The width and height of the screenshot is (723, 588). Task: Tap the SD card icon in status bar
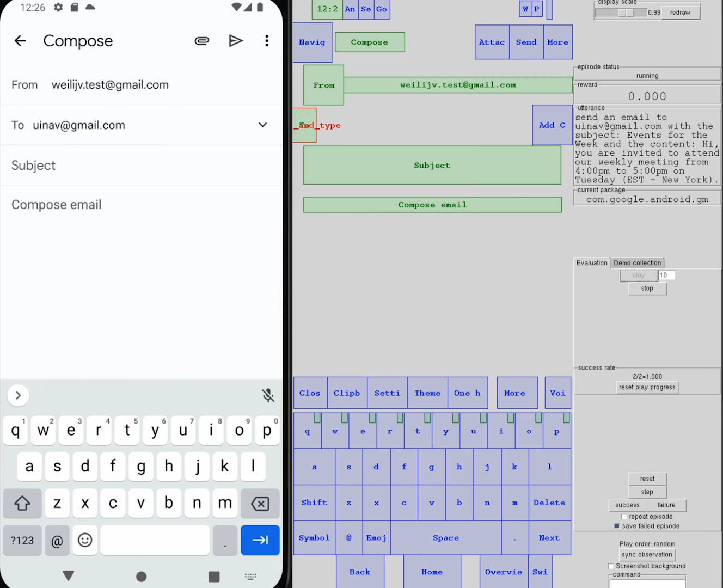pyautogui.click(x=74, y=8)
